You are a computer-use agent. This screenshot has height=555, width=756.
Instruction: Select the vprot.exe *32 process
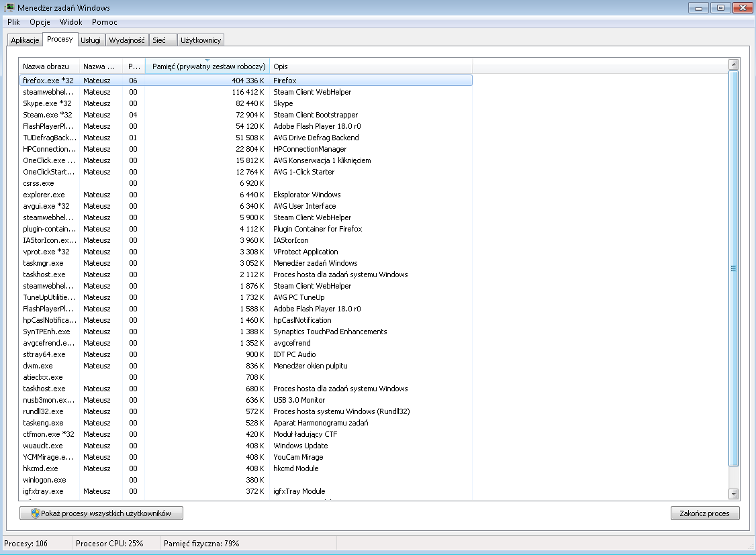click(246, 252)
